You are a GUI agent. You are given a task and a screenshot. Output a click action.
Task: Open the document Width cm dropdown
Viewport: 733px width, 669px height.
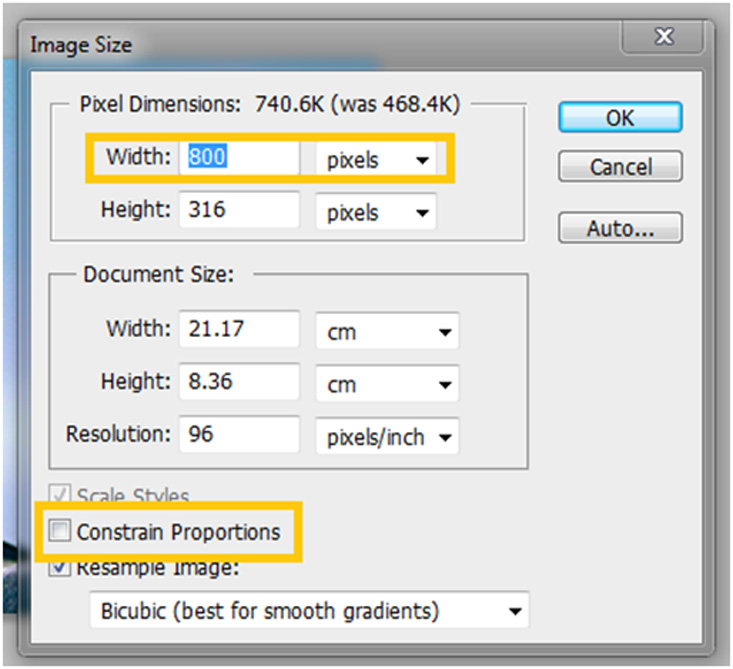pyautogui.click(x=386, y=330)
